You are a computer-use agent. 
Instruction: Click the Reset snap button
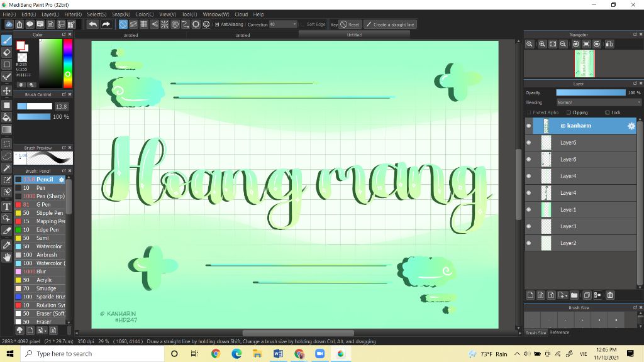pyautogui.click(x=350, y=25)
